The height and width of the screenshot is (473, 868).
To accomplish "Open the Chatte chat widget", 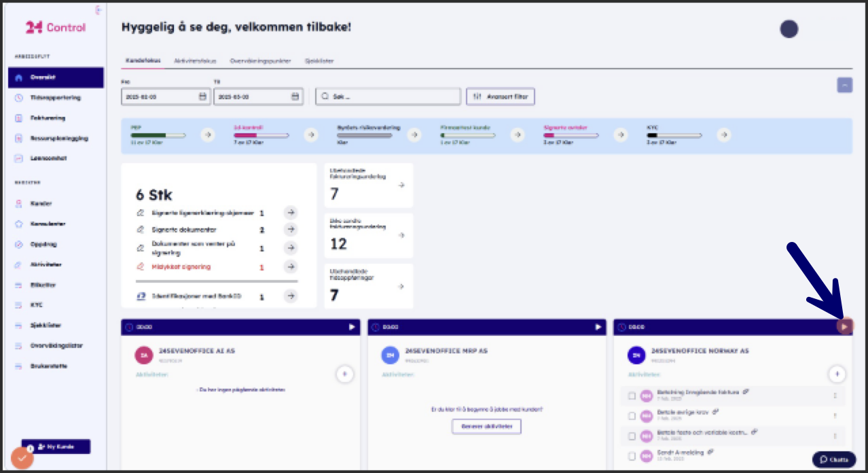I will [834, 459].
